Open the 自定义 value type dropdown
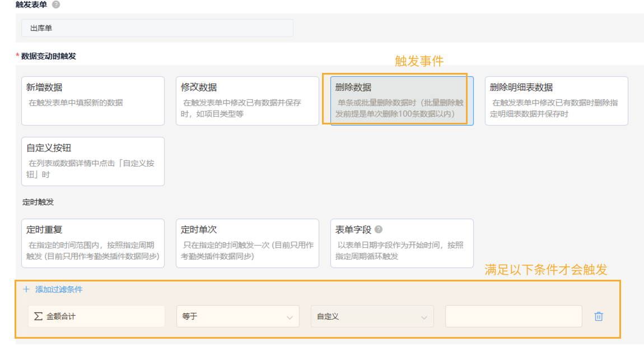 (372, 316)
